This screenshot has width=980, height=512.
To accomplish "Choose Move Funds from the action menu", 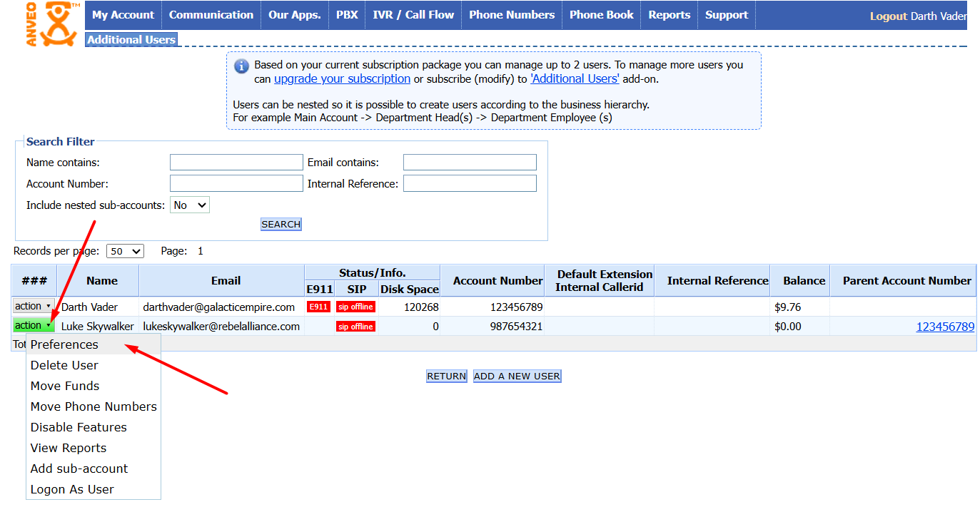I will coord(94,386).
